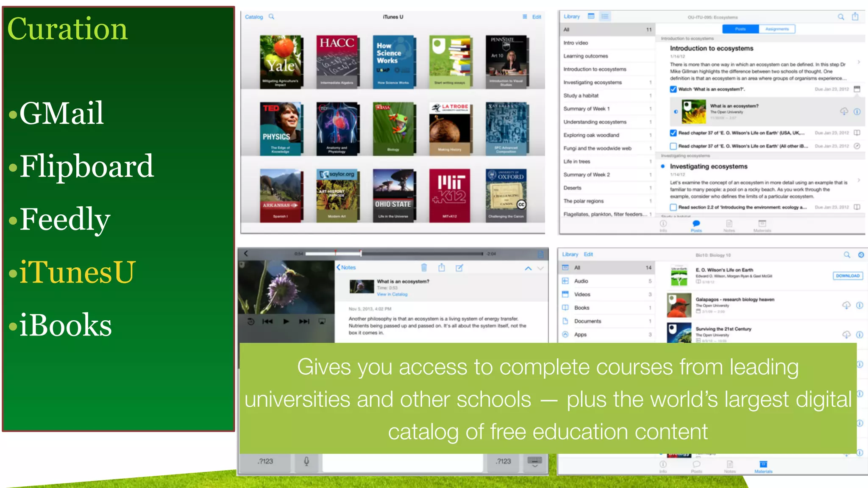The width and height of the screenshot is (868, 488).
Task: Check 'Read chapter 37 (All other iB...)' task
Action: (x=673, y=146)
